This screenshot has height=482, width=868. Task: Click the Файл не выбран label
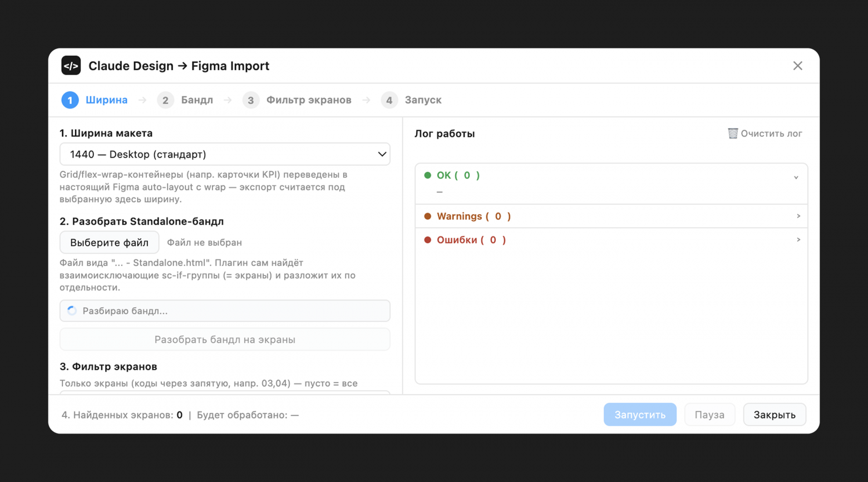coord(204,243)
